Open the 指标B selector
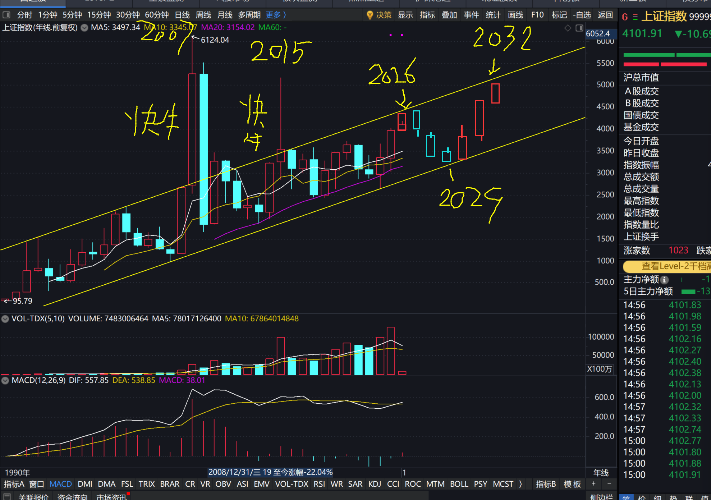This screenshot has width=711, height=500. [546, 484]
